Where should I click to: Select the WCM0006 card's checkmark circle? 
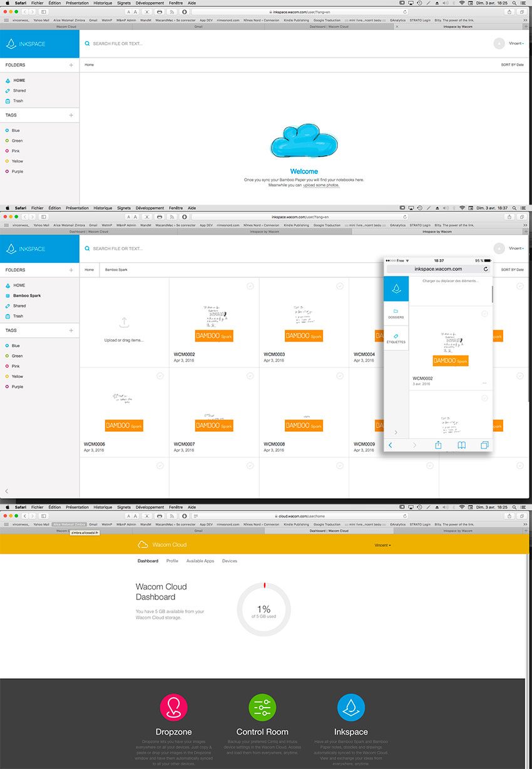tap(160, 376)
